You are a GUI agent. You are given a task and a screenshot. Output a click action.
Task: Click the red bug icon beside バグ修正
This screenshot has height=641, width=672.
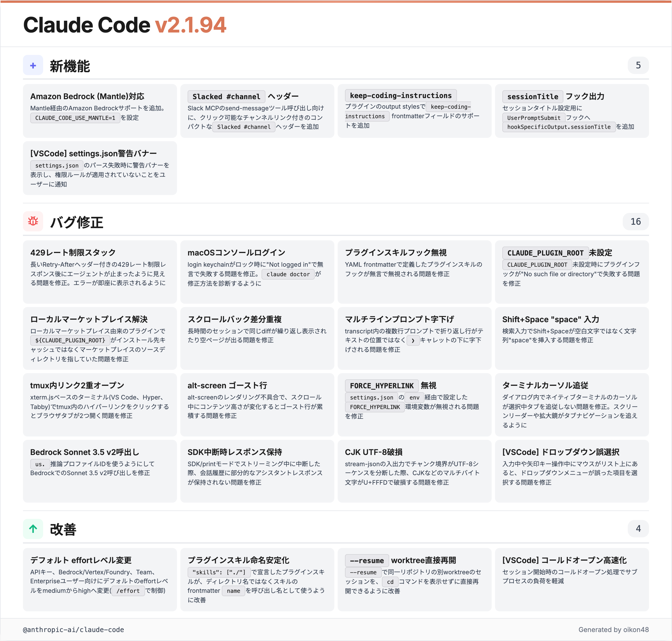[33, 221]
